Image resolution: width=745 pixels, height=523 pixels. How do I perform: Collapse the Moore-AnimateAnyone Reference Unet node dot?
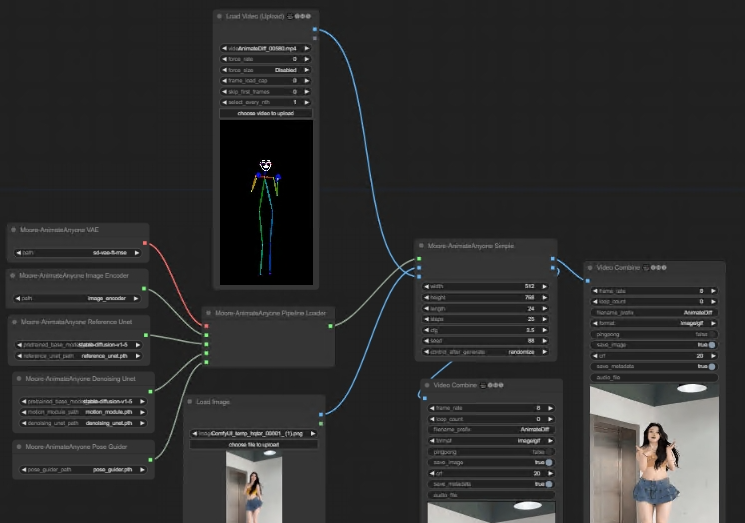click(x=14, y=322)
